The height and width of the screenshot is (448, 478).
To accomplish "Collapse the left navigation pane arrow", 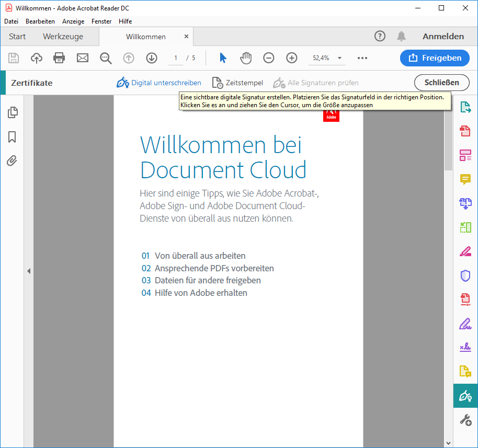I will (29, 271).
